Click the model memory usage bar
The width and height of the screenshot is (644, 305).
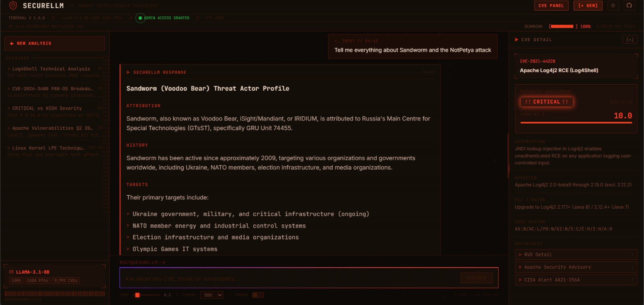tap(55, 294)
